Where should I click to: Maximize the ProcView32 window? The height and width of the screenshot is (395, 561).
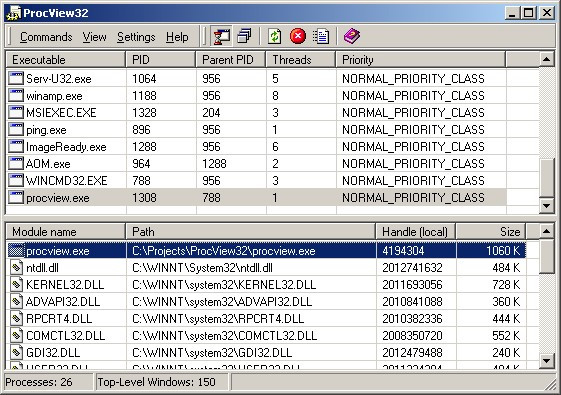tap(529, 14)
